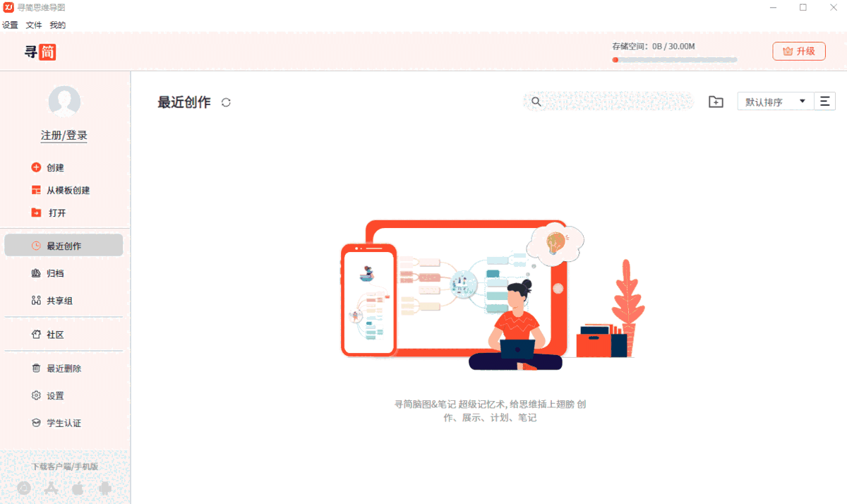Create a new folder
Image resolution: width=847 pixels, height=504 pixels.
[716, 102]
